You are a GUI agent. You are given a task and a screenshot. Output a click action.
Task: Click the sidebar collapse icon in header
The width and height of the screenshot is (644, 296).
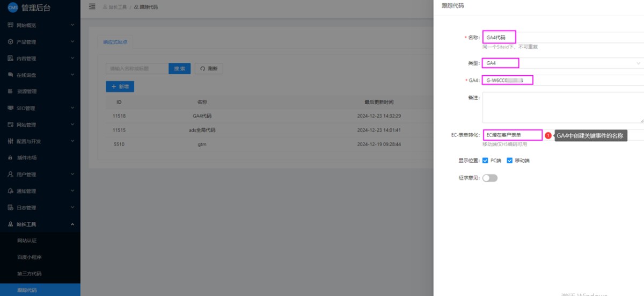pyautogui.click(x=92, y=7)
